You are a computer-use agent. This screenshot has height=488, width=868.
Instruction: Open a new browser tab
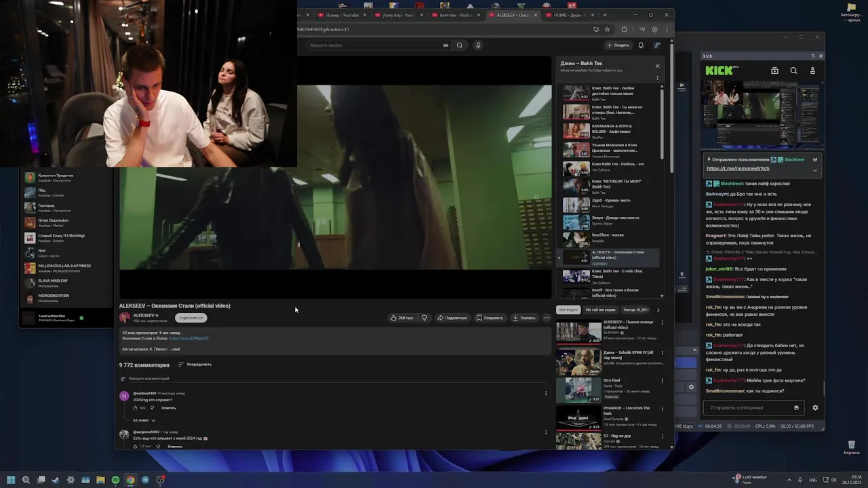[x=605, y=15]
